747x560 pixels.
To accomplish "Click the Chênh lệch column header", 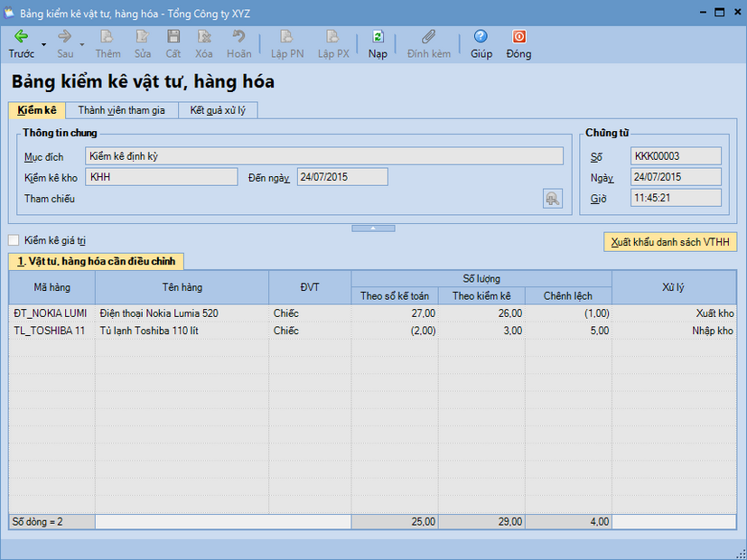I will [x=568, y=295].
